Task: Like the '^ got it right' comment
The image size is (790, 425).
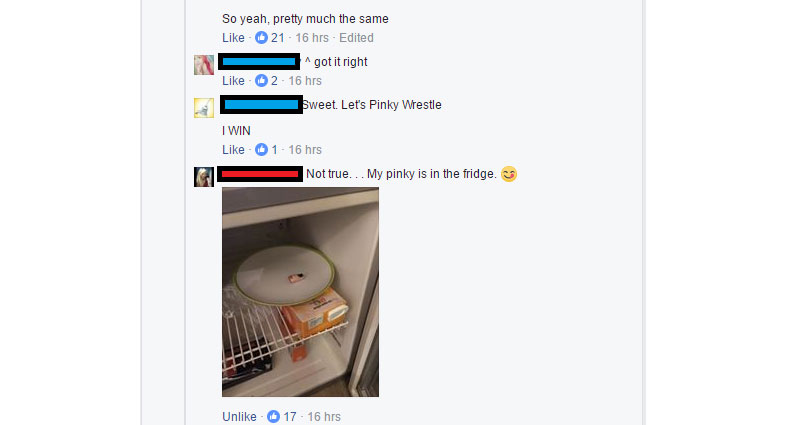Action: point(233,81)
